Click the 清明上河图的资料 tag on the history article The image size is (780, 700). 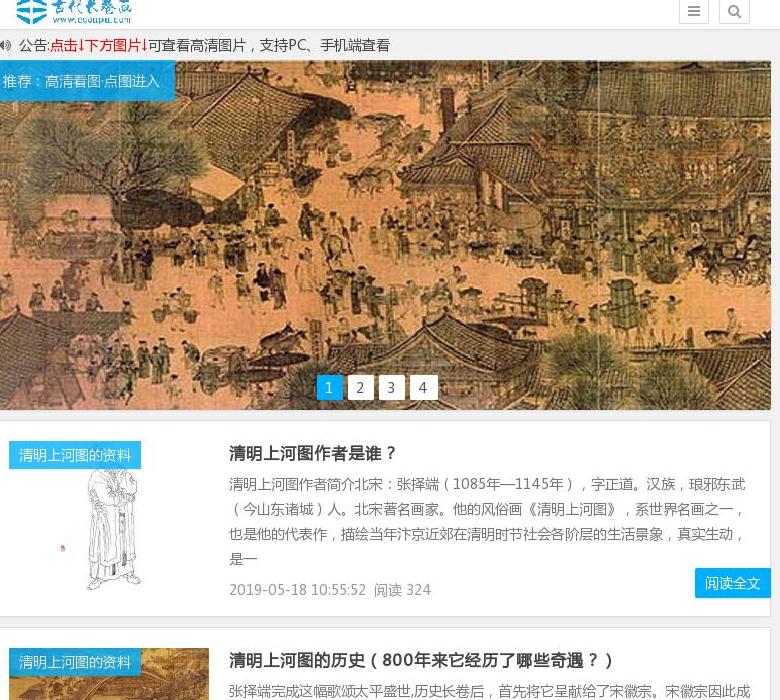click(75, 662)
